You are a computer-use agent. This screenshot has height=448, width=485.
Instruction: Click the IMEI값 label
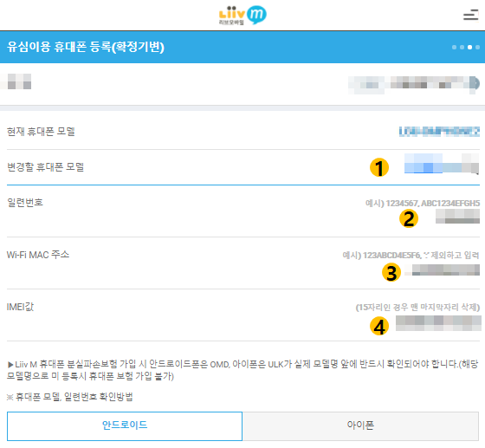(x=20, y=307)
